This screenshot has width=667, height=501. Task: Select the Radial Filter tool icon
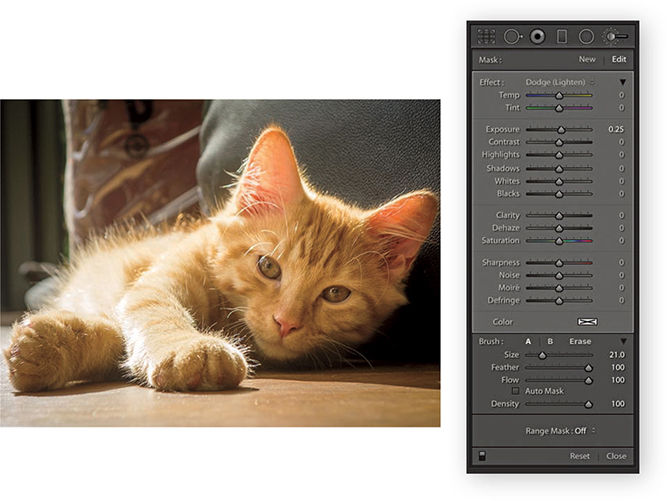586,37
